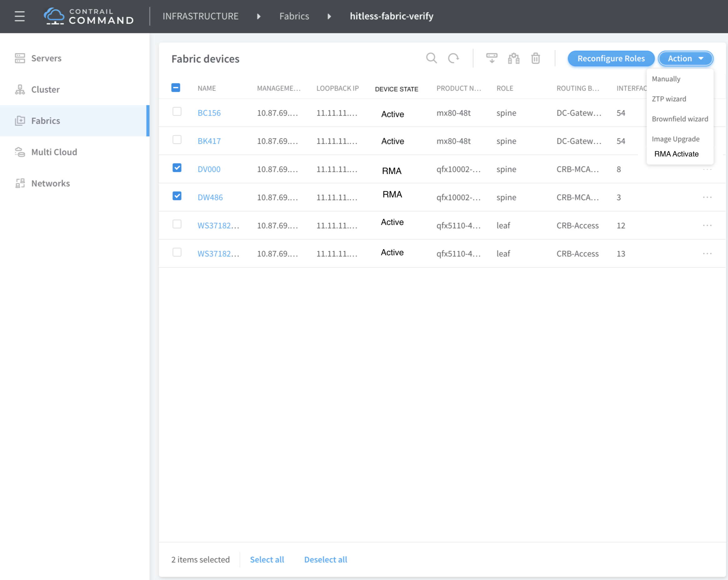Click the Networks sidebar icon
728x580 pixels.
tap(20, 183)
